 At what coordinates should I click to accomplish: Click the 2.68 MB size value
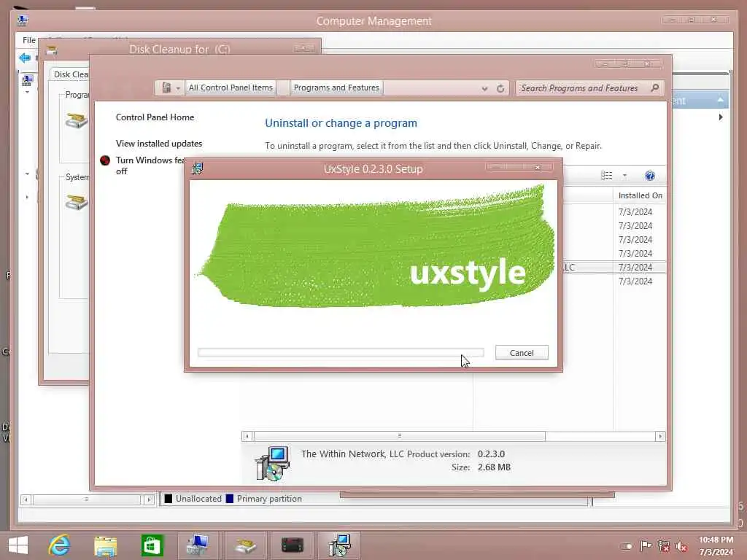pyautogui.click(x=494, y=467)
